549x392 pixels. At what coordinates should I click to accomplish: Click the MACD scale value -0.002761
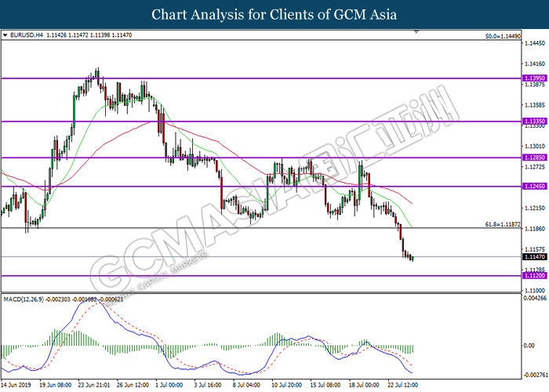pos(535,376)
